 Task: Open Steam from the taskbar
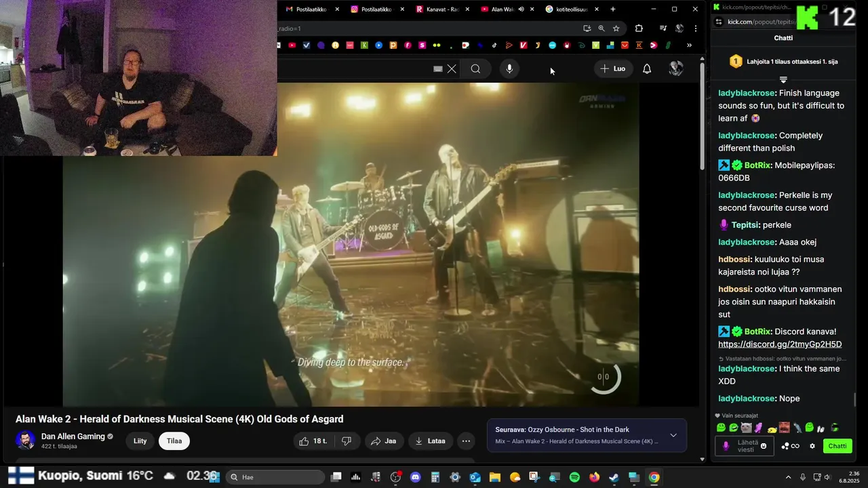614,477
